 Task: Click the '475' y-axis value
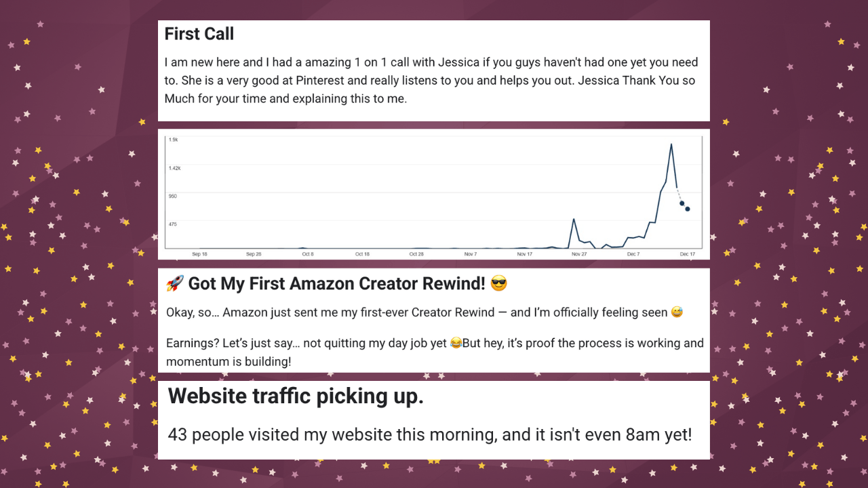[173, 224]
